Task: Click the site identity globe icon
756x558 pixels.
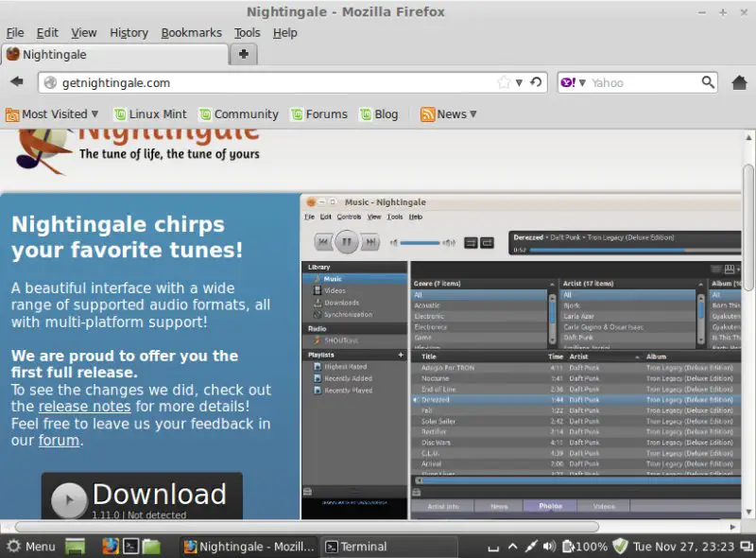Action: point(50,82)
